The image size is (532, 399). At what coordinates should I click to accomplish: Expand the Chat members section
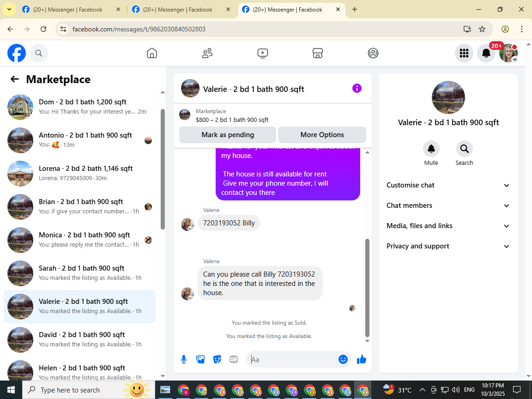pos(448,206)
